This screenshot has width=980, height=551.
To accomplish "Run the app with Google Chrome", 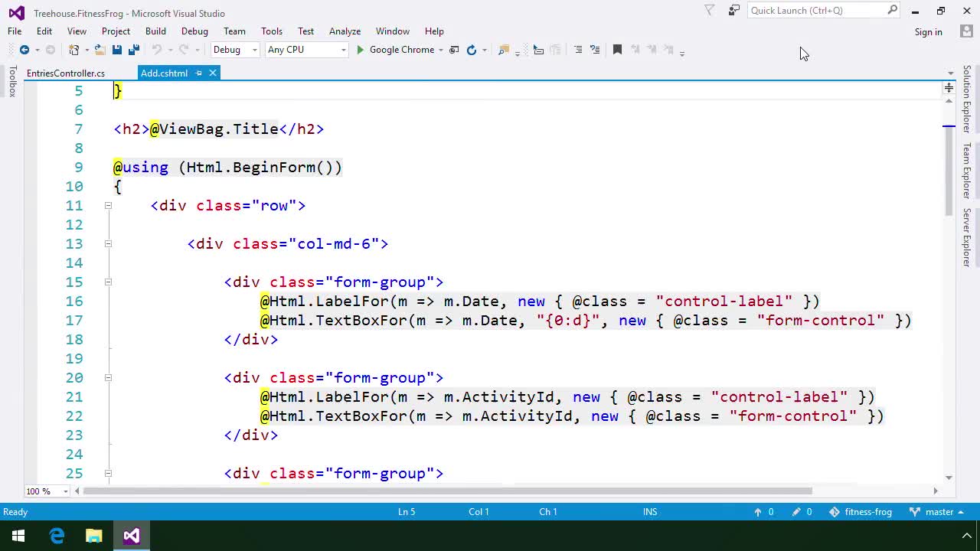I will click(396, 49).
